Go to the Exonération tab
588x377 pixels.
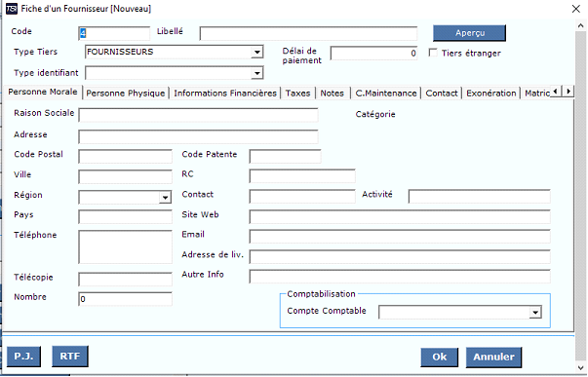click(490, 94)
